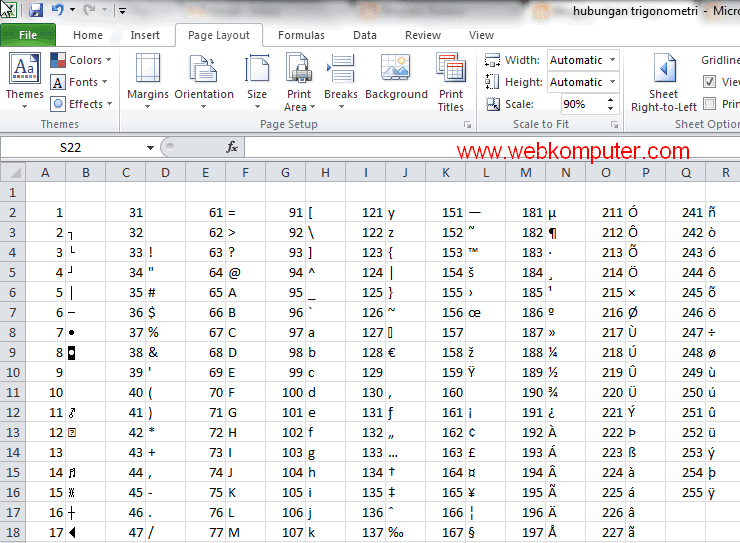Click the Name Box showing S22

point(72,148)
